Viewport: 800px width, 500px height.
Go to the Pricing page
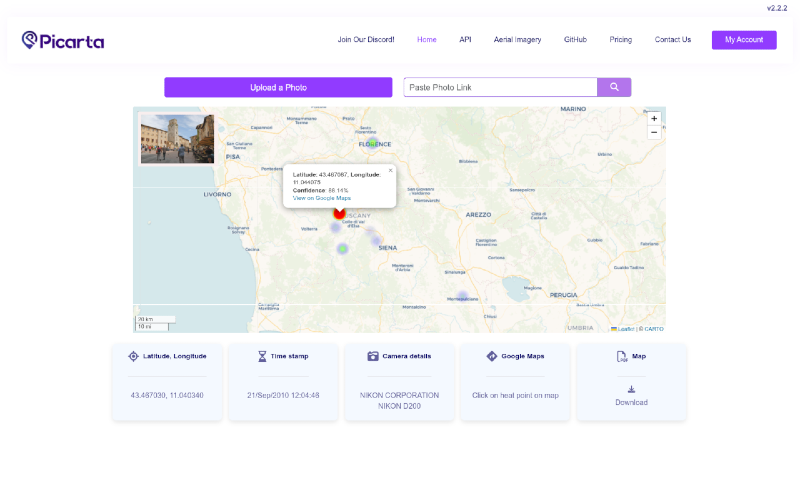pos(620,39)
